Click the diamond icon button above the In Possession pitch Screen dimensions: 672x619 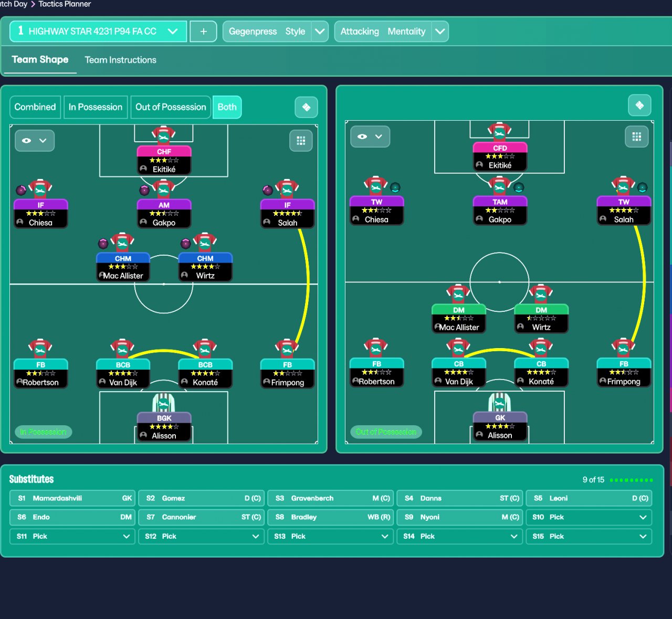[x=307, y=107]
